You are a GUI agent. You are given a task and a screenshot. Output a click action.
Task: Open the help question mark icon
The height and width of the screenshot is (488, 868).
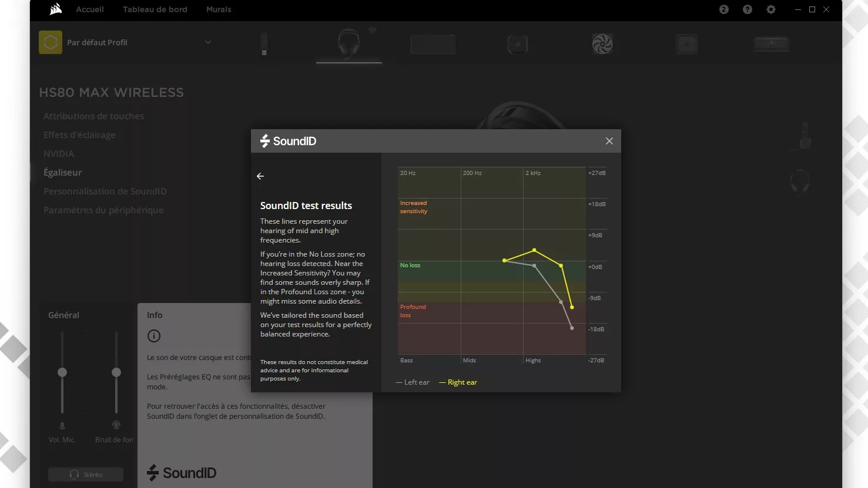point(748,9)
